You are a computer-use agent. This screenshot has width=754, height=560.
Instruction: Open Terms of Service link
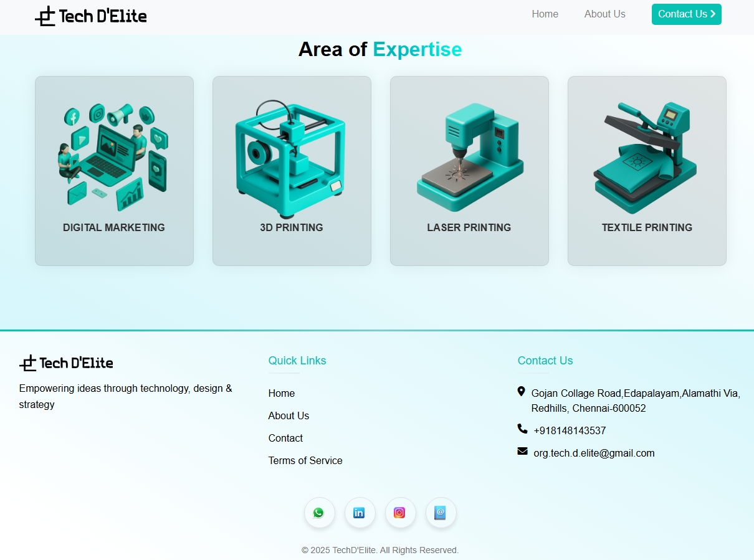[305, 460]
